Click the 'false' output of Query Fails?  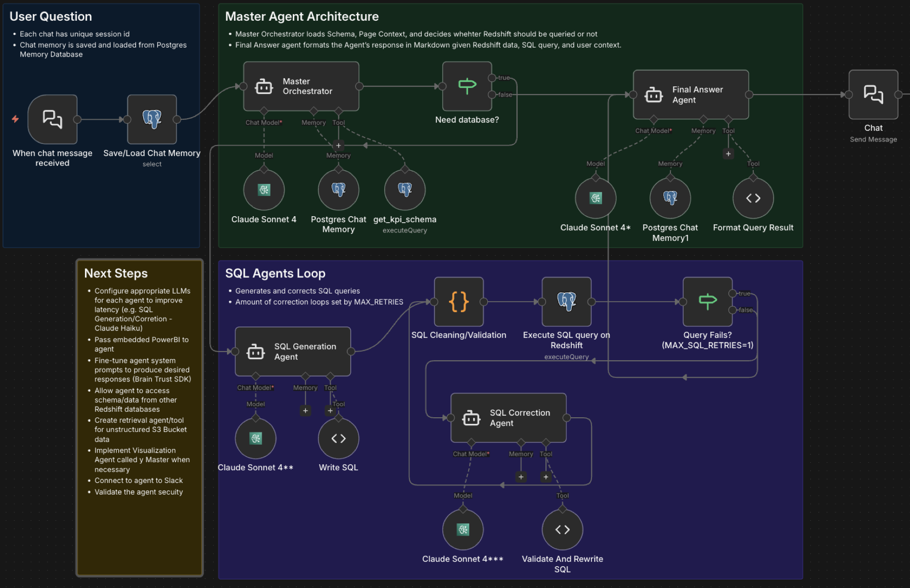(733, 310)
